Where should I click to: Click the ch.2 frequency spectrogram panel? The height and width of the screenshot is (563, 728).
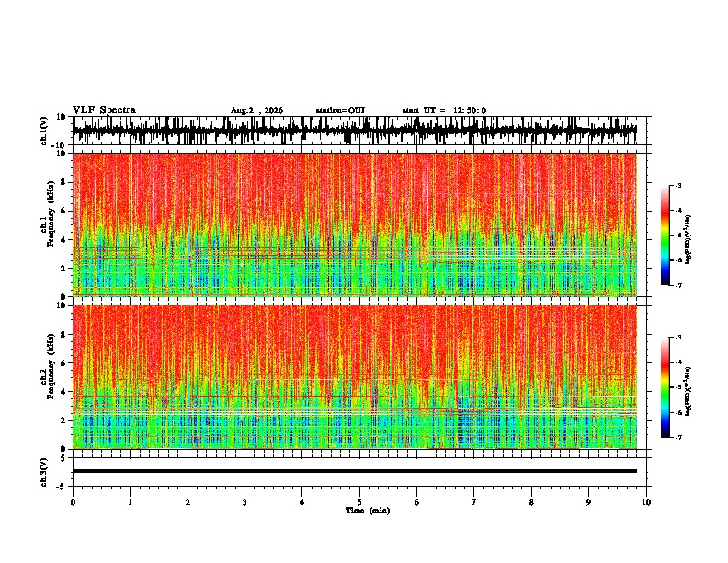354,377
